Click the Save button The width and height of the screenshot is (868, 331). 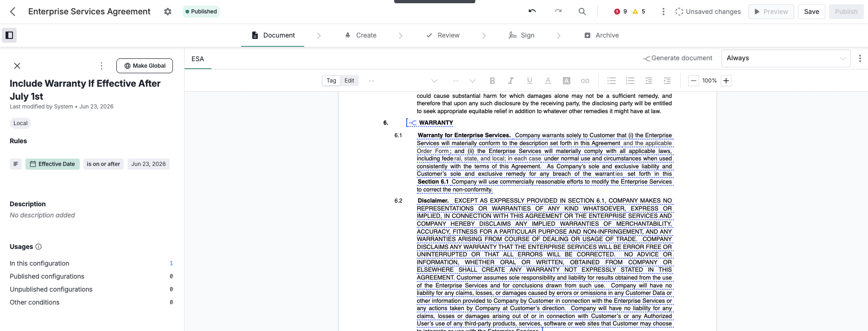point(811,12)
